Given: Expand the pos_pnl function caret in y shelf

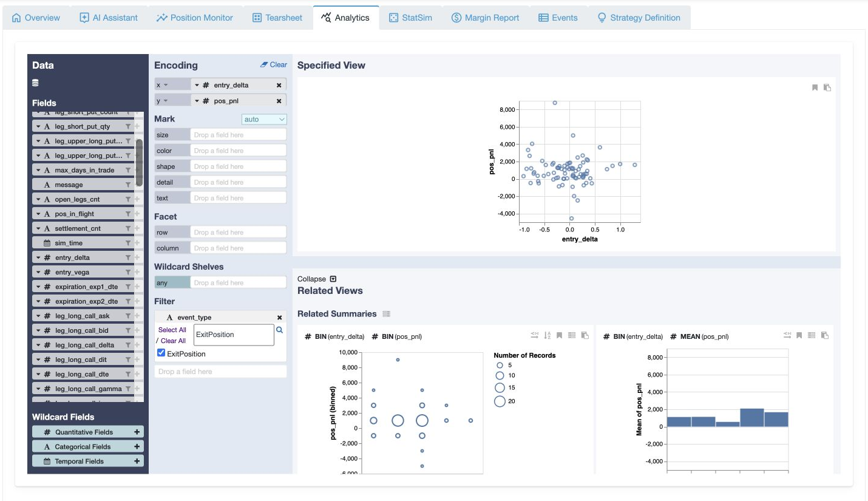Looking at the screenshot, I should coord(197,101).
